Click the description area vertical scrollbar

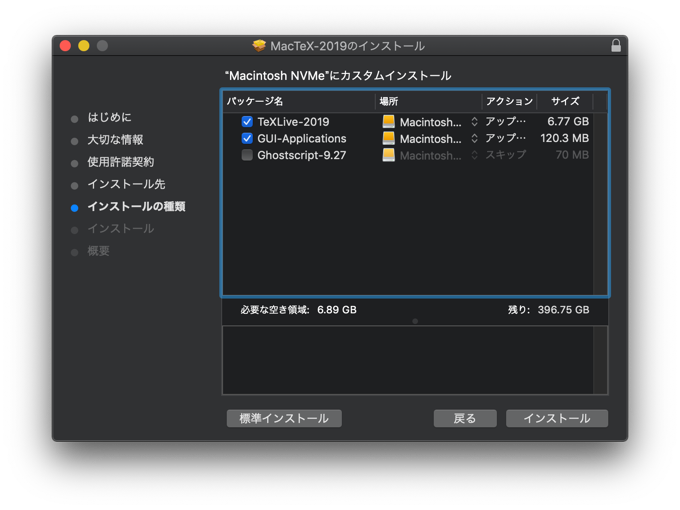600,360
